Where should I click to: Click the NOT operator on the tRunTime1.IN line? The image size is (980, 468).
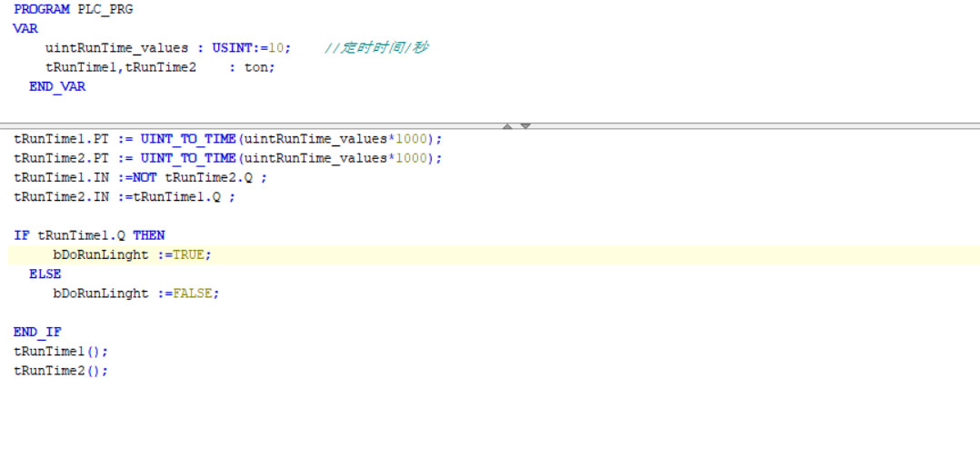145,177
